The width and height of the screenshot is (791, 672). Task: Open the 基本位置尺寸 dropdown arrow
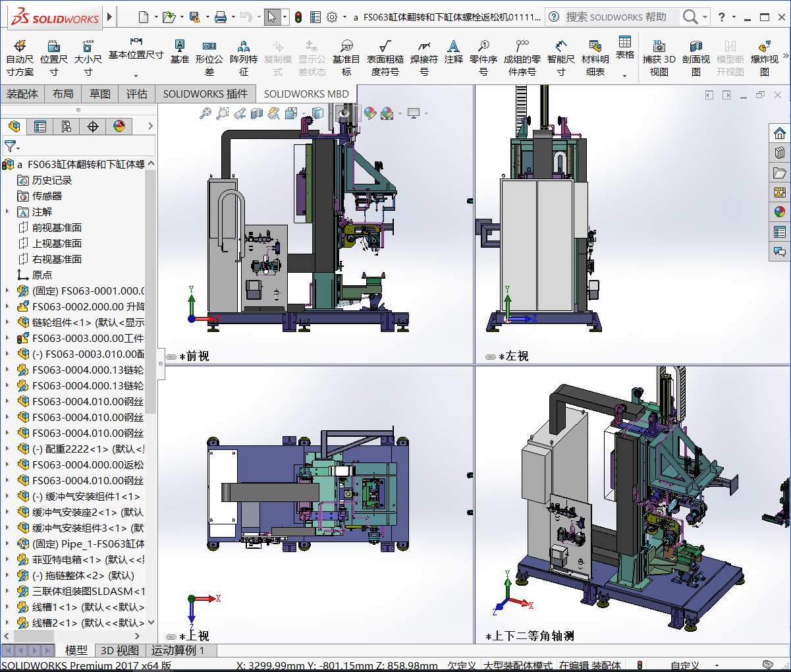pyautogui.click(x=136, y=76)
